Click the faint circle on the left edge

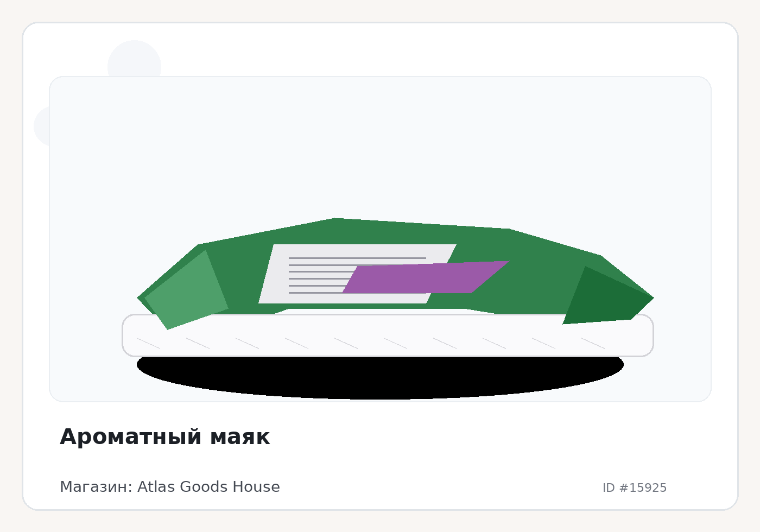42,126
